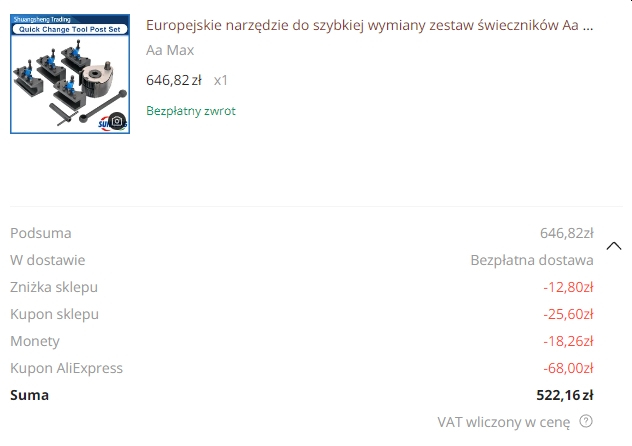This screenshot has width=632, height=446.
Task: Click the item price 646,82 zł
Action: pos(174,80)
